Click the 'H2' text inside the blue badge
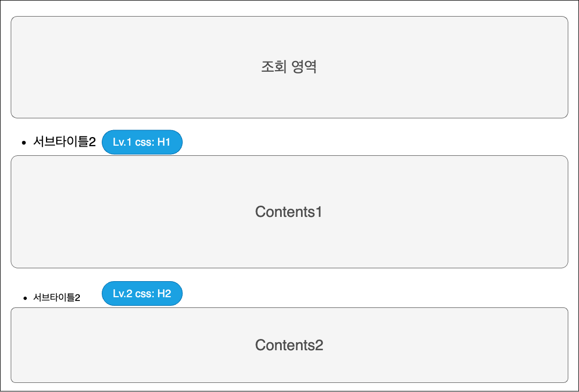 164,293
